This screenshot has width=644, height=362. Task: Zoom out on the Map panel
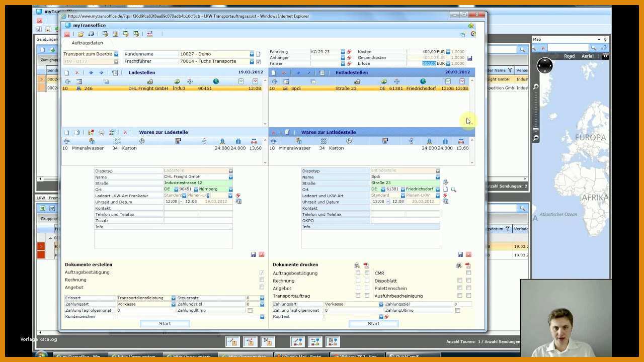pyautogui.click(x=536, y=138)
